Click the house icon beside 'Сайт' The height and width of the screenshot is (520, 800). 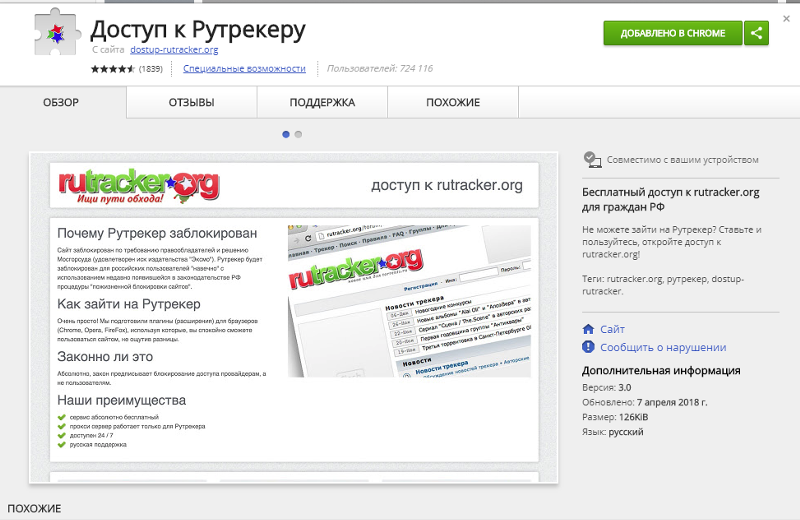click(x=588, y=329)
